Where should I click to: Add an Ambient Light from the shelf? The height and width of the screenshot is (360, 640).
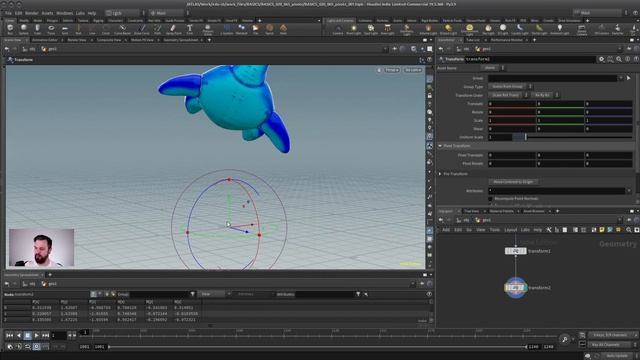coord(560,29)
